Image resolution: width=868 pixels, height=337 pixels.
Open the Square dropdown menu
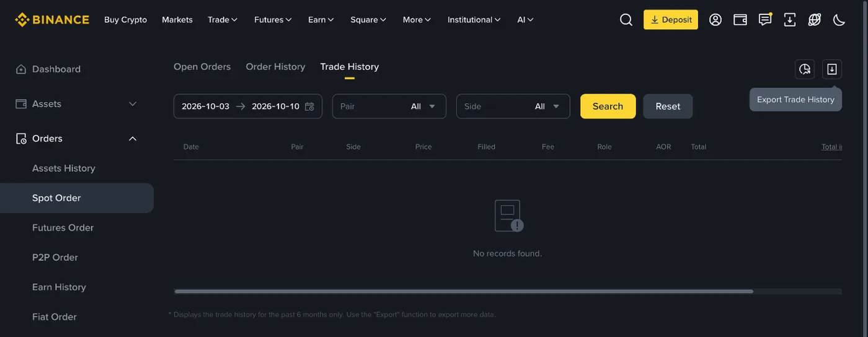tap(368, 20)
